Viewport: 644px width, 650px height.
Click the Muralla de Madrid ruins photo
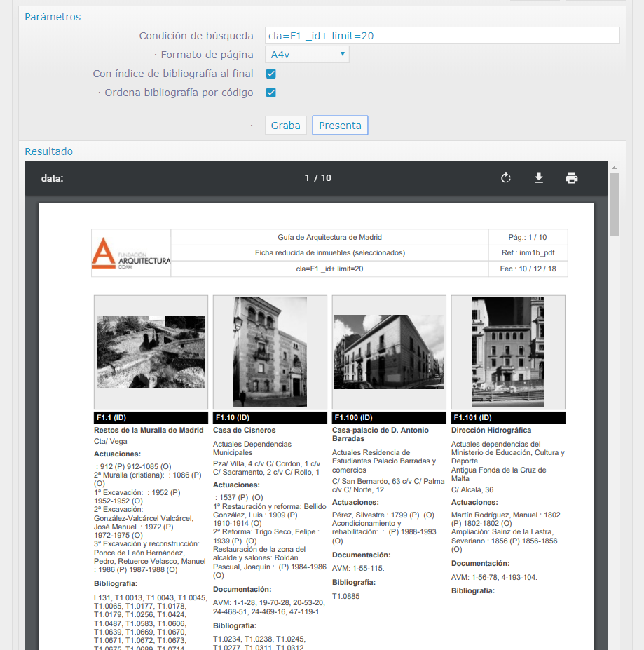click(151, 352)
